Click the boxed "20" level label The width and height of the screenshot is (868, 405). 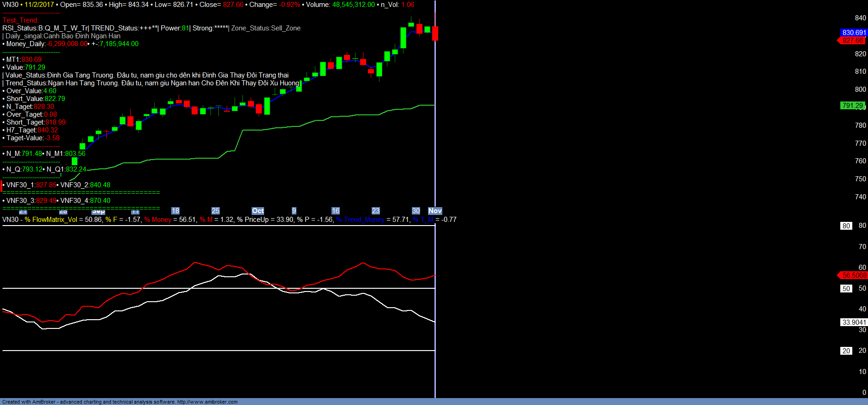[x=846, y=351]
